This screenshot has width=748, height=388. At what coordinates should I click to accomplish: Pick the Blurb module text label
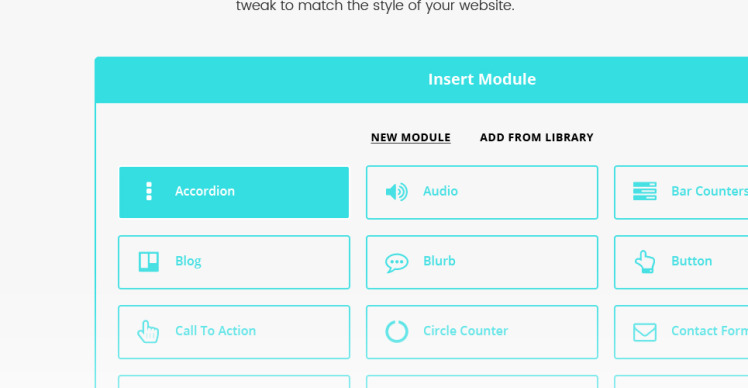(439, 261)
